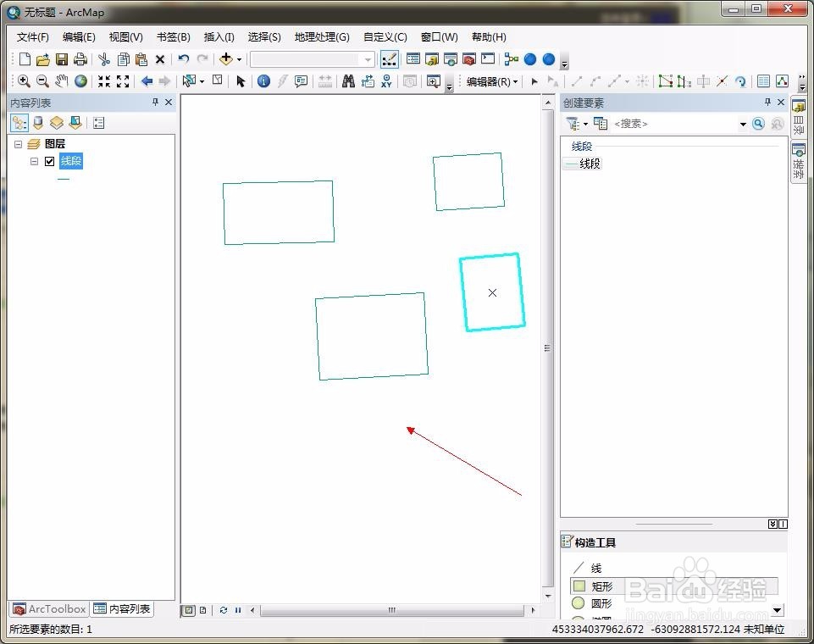Viewport: 814px width, 644px height.
Task: Click the Find binoculars icon
Action: pos(348,80)
